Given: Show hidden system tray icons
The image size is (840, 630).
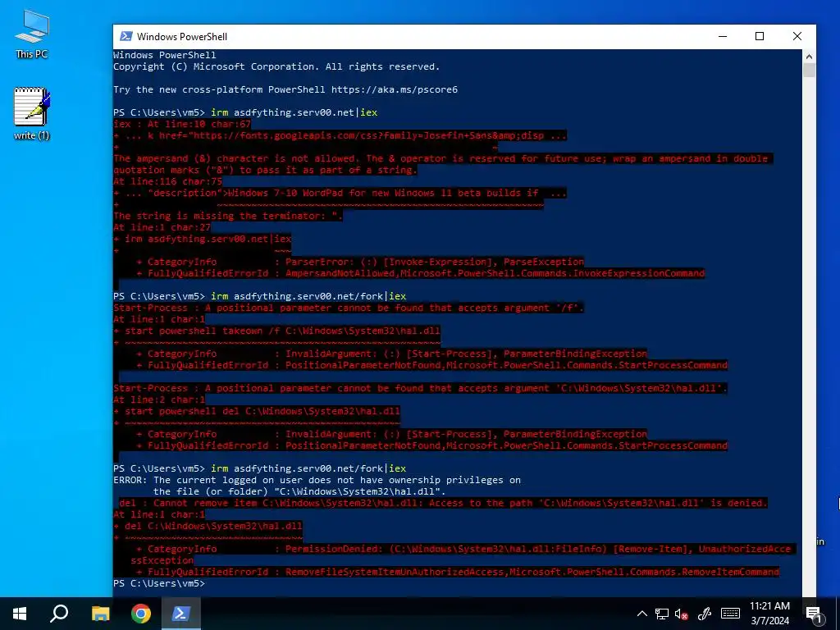Looking at the screenshot, I should 641,614.
